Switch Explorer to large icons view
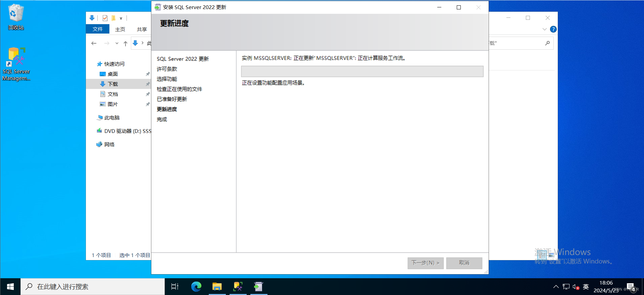 pos(551,255)
